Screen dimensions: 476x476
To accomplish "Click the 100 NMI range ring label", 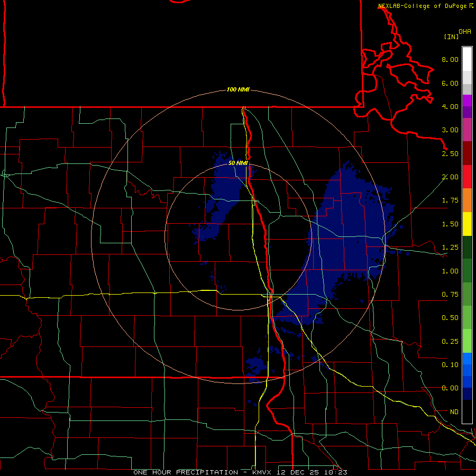I will 238,89.
